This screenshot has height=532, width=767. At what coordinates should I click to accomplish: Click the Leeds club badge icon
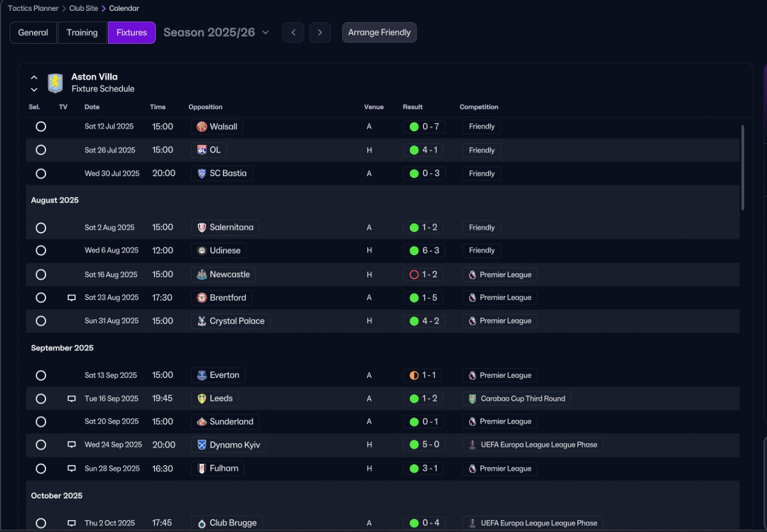coord(202,398)
